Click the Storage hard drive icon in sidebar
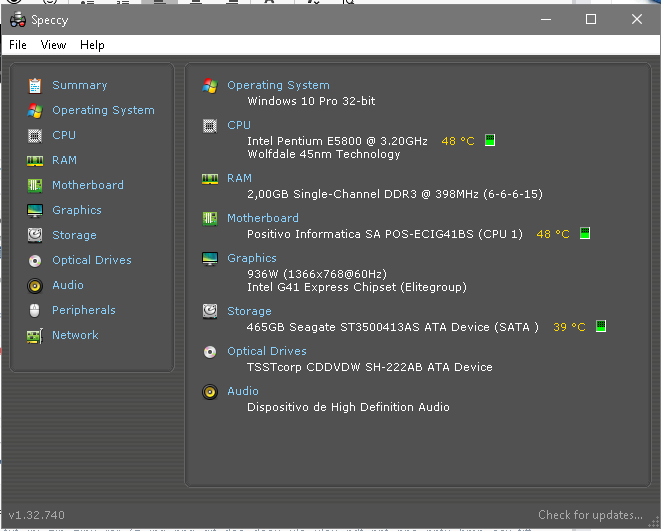This screenshot has height=531, width=661. [x=35, y=235]
